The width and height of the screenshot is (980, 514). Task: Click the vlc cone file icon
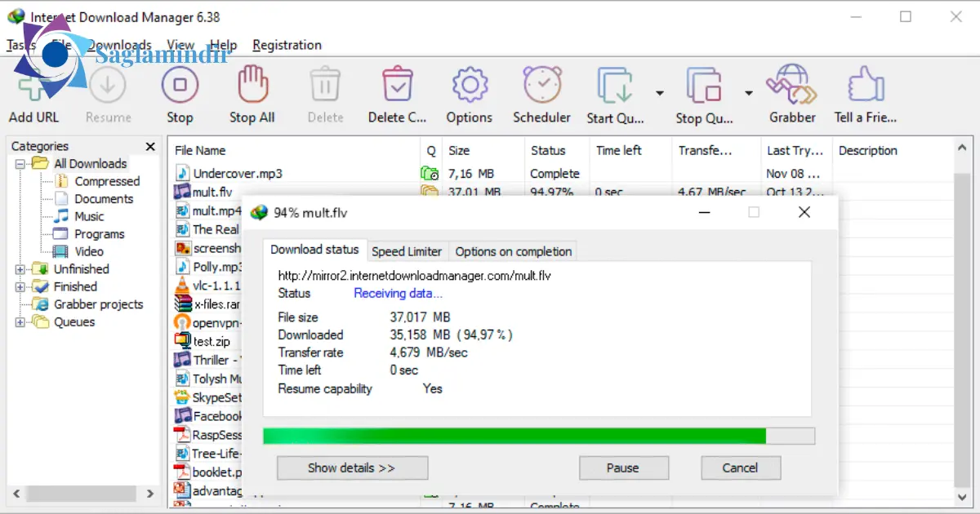click(182, 286)
